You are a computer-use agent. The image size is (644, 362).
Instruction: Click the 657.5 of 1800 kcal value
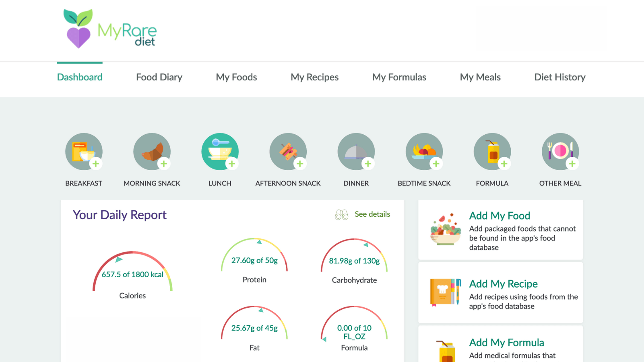[x=132, y=275]
